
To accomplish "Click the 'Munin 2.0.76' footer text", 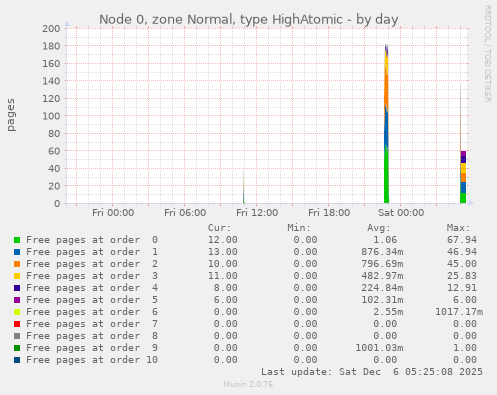I will click(248, 384).
